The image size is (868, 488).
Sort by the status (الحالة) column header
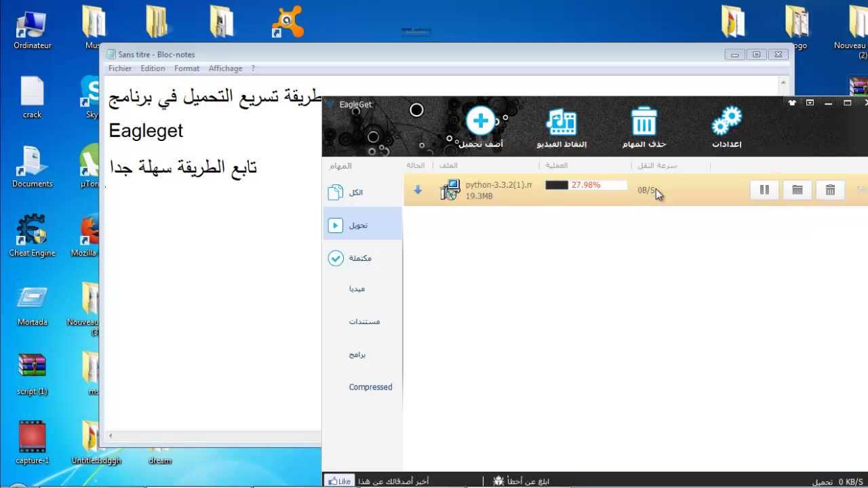pyautogui.click(x=416, y=165)
